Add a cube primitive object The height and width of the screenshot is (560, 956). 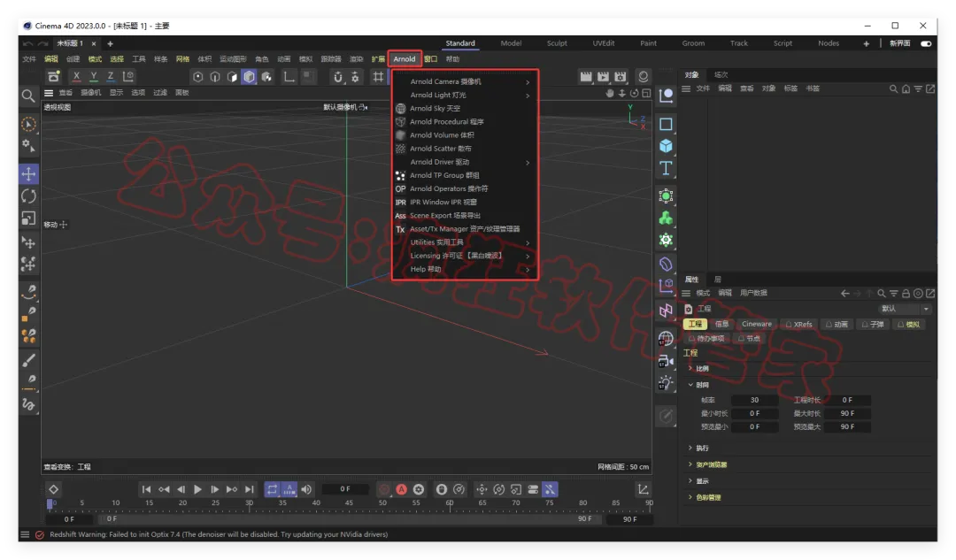pyautogui.click(x=666, y=146)
